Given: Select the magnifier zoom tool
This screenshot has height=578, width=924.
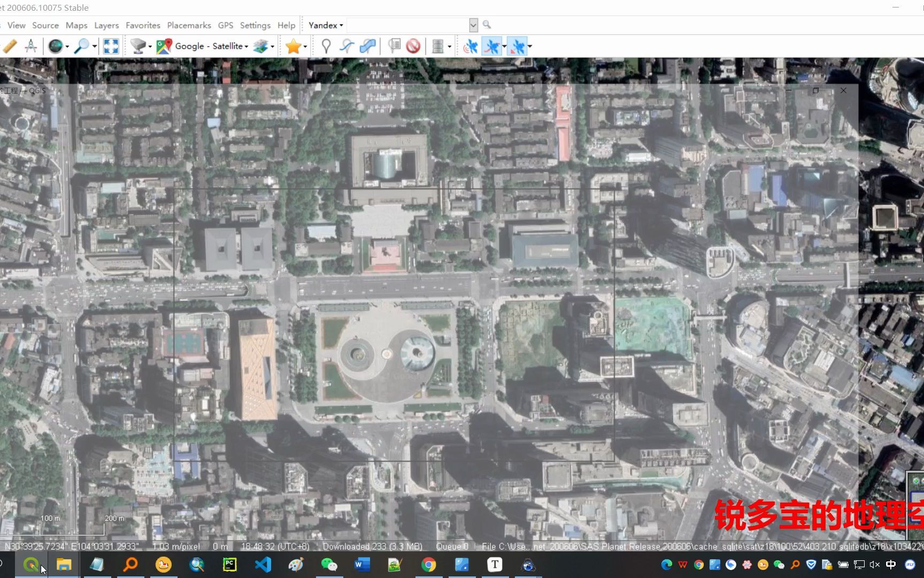Looking at the screenshot, I should 81,47.
